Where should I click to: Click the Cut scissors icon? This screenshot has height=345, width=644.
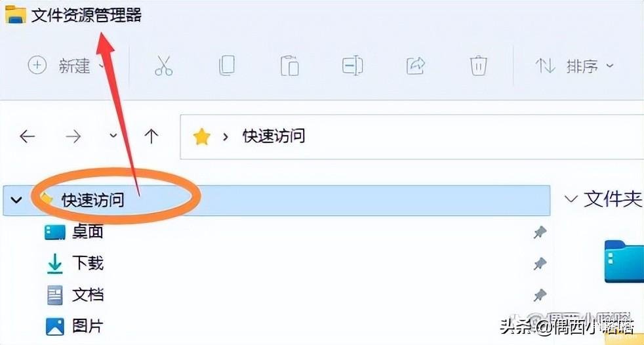pos(163,66)
